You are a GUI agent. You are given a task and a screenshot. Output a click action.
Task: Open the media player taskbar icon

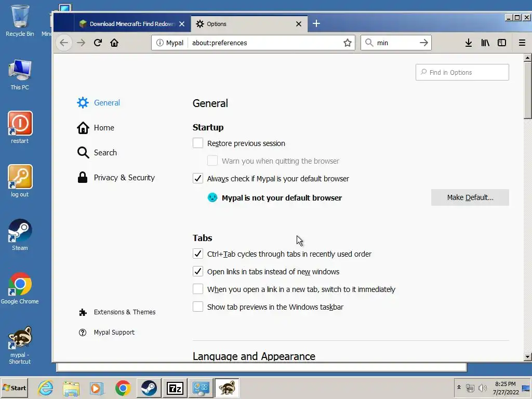(x=96, y=388)
